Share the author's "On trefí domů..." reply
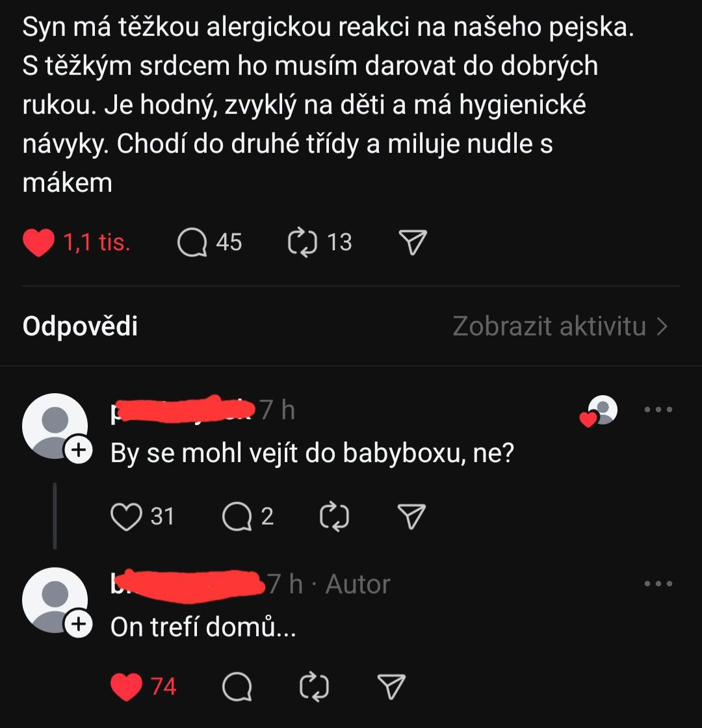 point(391,687)
